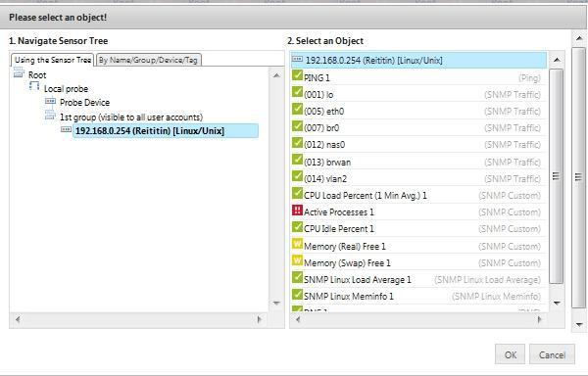Click green status icon of (014) vlan2

point(297,176)
